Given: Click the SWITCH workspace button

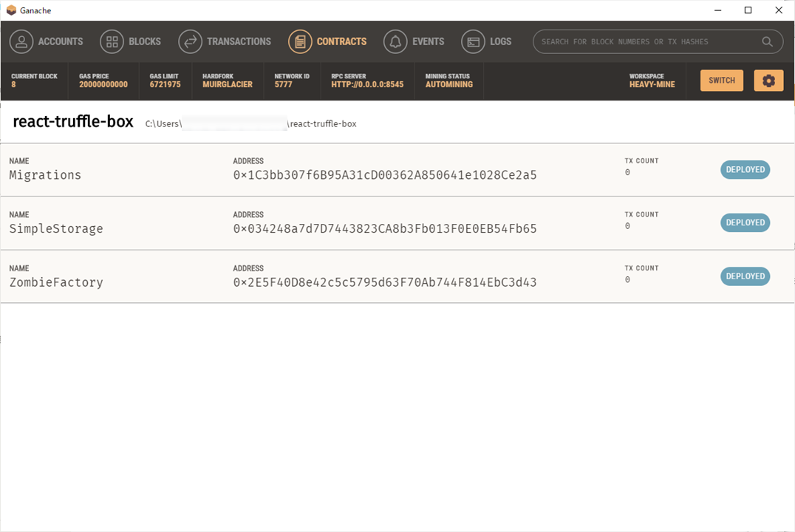Looking at the screenshot, I should pos(721,81).
